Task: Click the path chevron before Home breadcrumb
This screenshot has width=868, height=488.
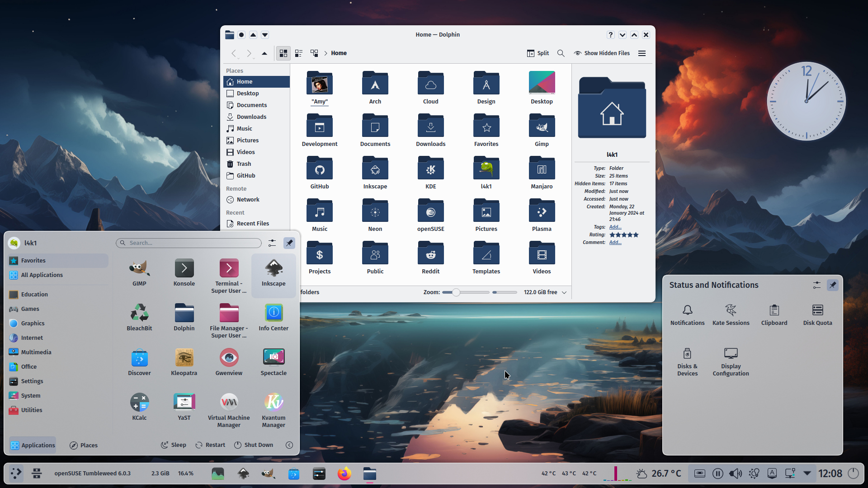Action: (x=325, y=53)
